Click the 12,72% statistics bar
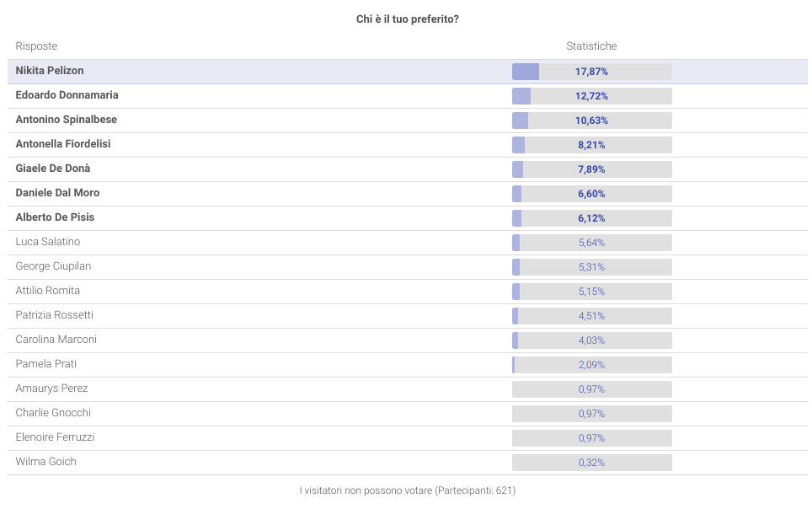 591,96
